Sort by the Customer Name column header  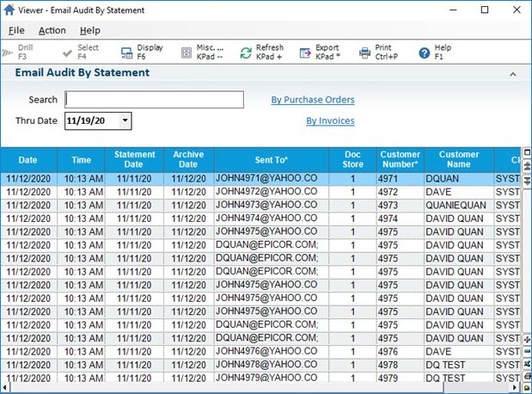tap(459, 160)
